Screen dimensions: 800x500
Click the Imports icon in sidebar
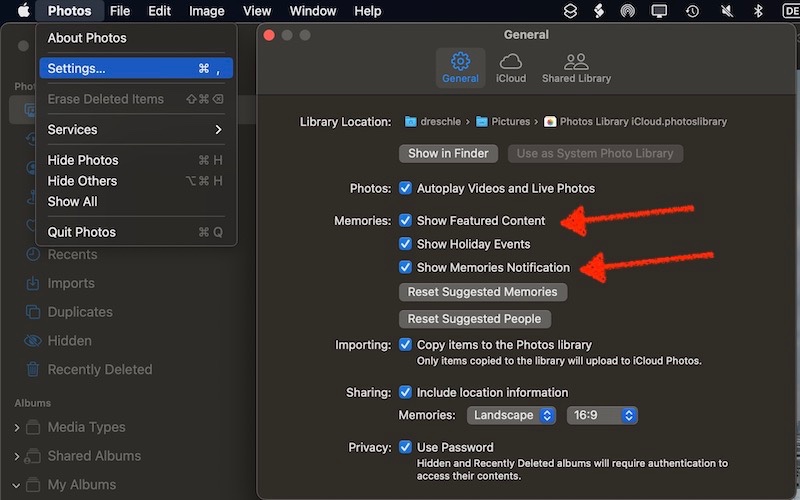click(x=33, y=283)
